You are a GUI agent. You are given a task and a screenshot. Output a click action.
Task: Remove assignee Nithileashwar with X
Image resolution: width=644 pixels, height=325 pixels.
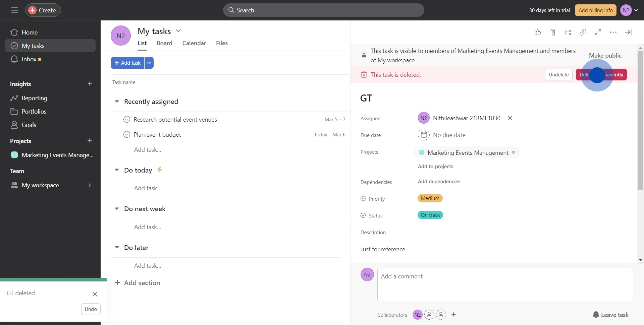[510, 118]
